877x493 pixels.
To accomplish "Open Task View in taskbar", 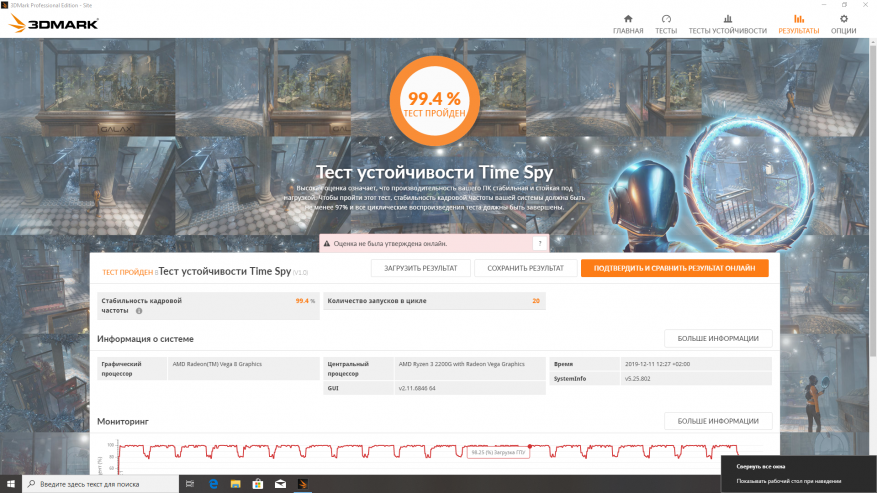I will pyautogui.click(x=190, y=484).
